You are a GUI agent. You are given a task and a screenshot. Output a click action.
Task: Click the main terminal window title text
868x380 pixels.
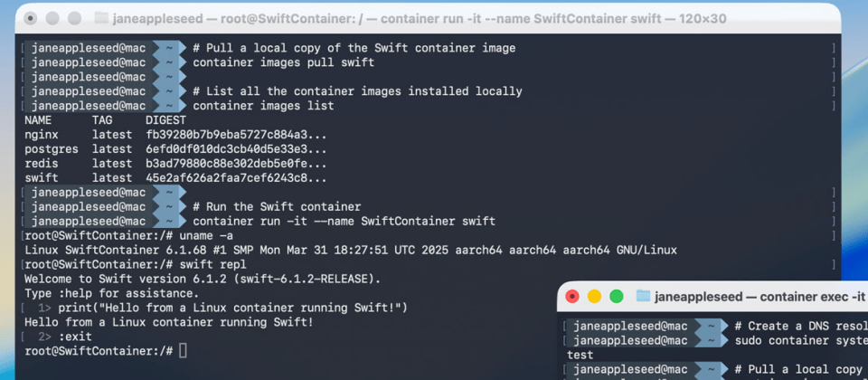(419, 19)
